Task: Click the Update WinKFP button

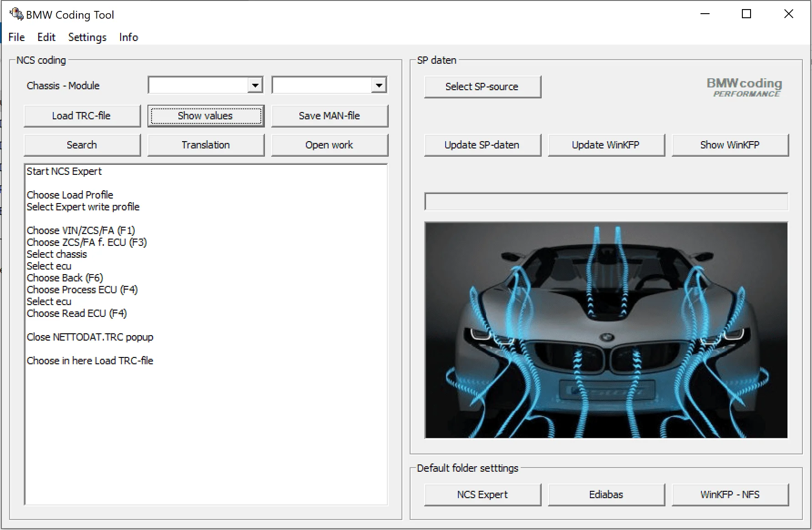Action: click(x=606, y=145)
